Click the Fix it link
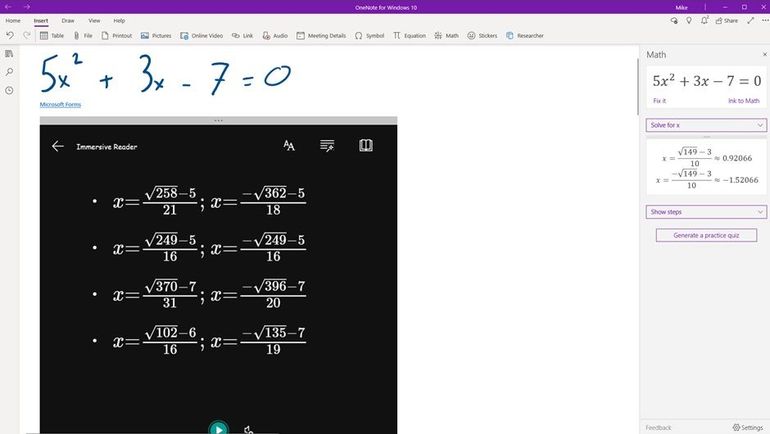This screenshot has height=434, width=770. [x=660, y=101]
